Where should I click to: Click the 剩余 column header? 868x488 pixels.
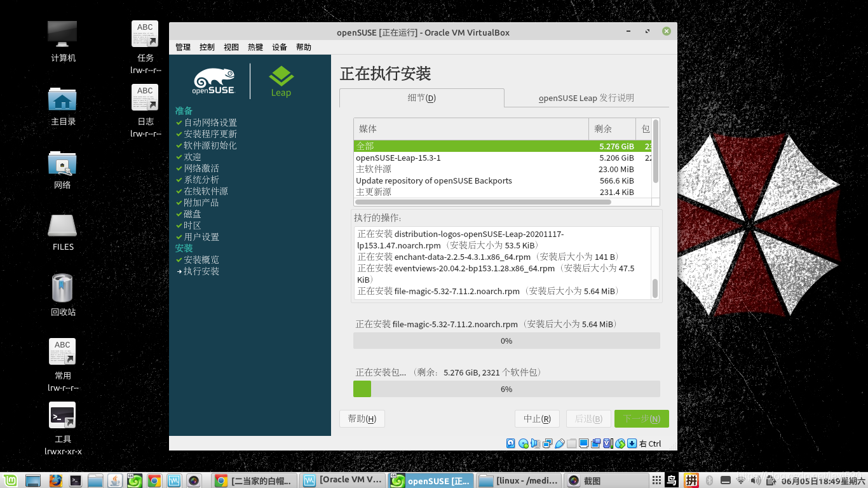click(x=612, y=129)
